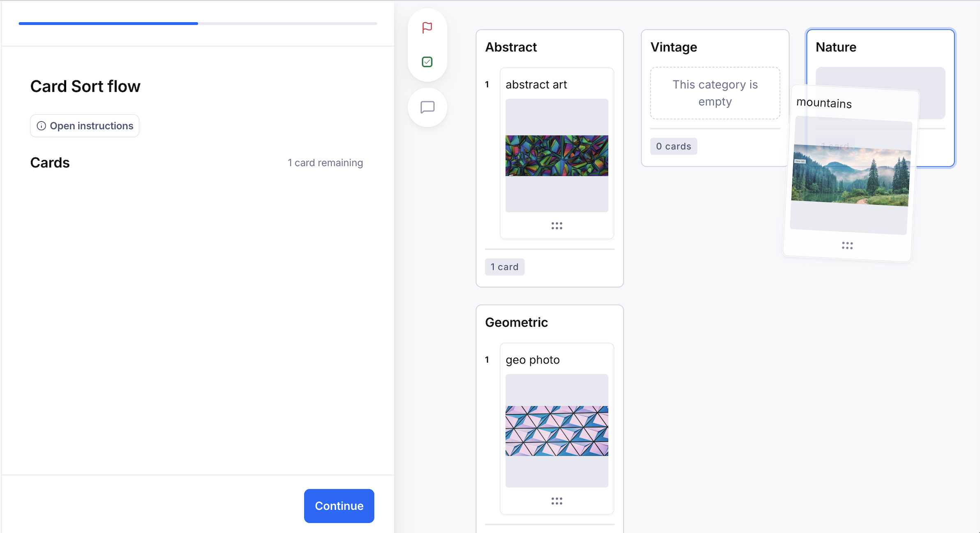Grab the geo photo card drag handle
The image size is (980, 533).
click(557, 501)
